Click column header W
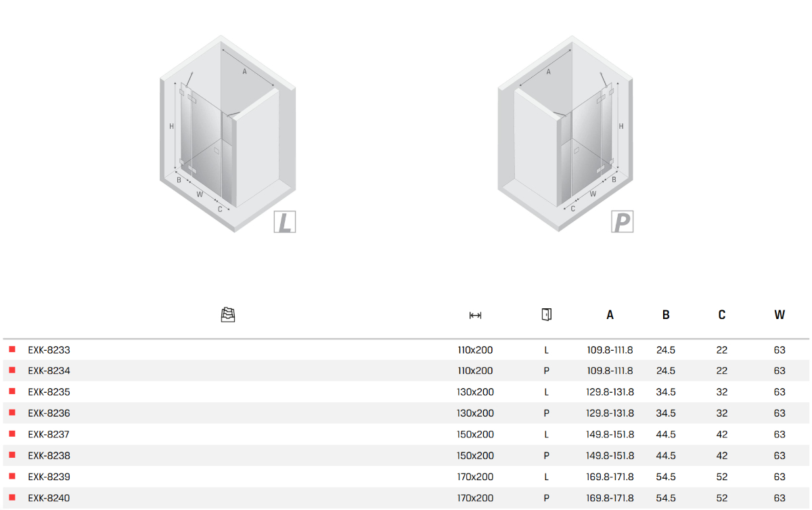 pyautogui.click(x=780, y=315)
